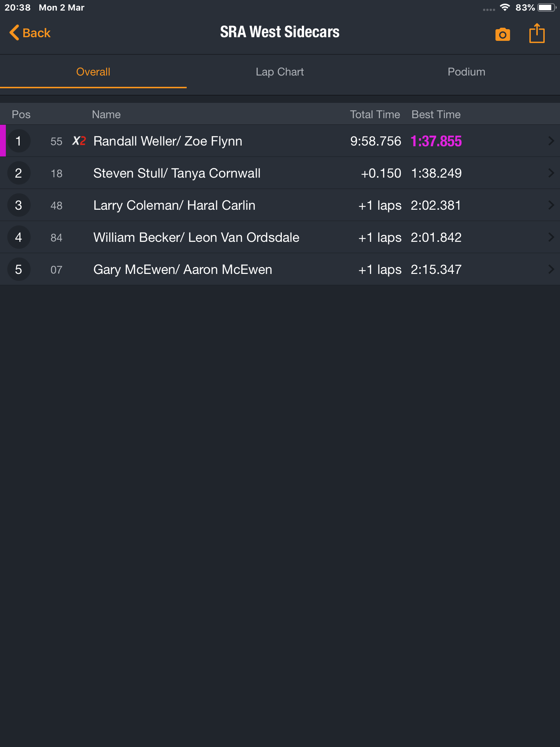The height and width of the screenshot is (747, 560).
Task: Open the share export icon
Action: point(537,33)
